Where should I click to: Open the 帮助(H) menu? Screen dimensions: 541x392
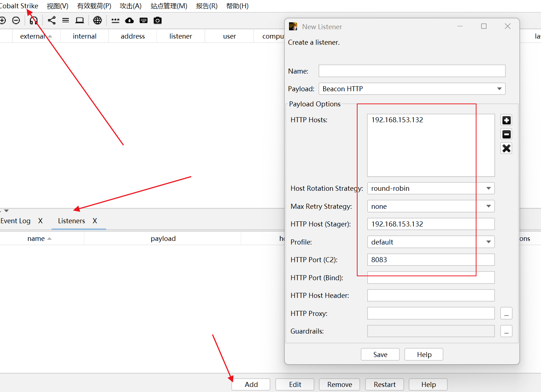(238, 6)
